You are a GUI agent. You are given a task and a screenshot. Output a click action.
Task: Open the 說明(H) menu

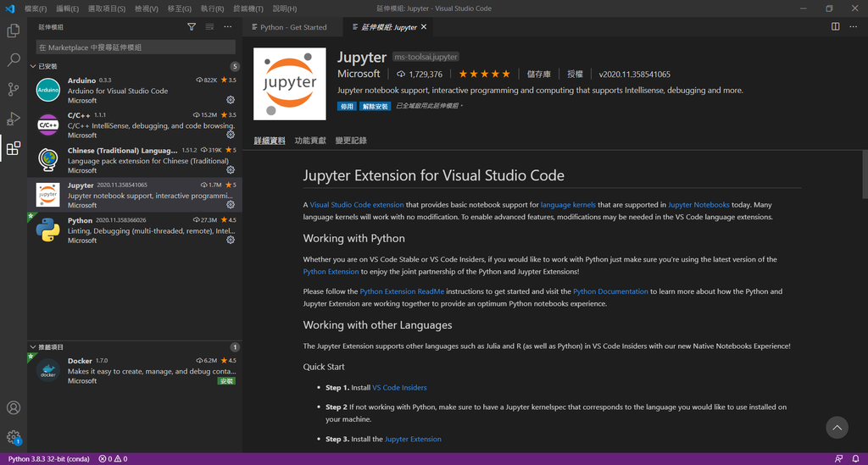coord(285,8)
